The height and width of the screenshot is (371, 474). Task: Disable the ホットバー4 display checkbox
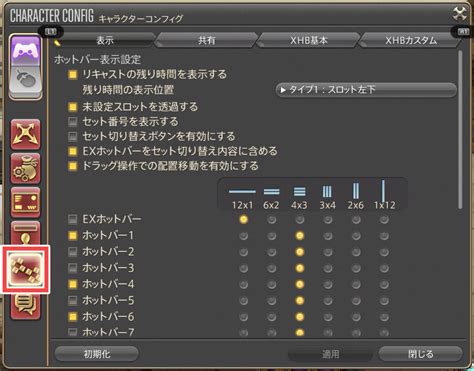(73, 284)
